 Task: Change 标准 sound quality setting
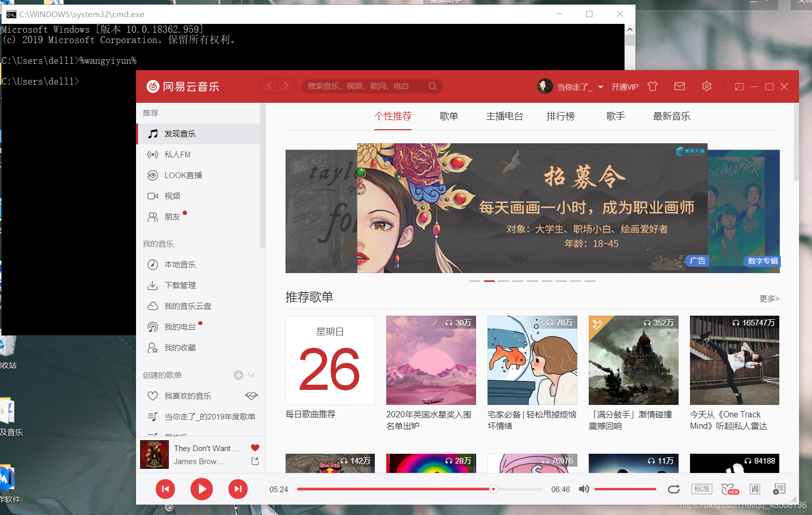coord(702,489)
